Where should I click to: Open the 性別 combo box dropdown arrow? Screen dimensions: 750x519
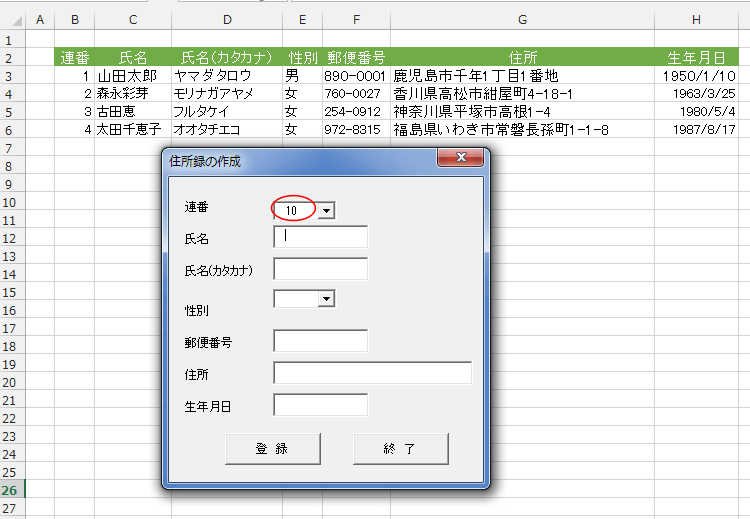click(326, 299)
